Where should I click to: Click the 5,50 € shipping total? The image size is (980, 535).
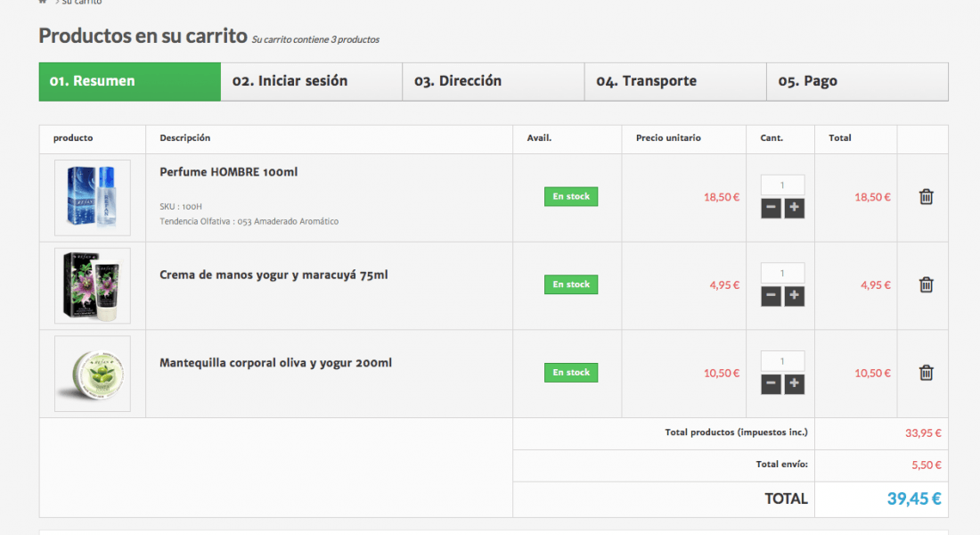(927, 465)
